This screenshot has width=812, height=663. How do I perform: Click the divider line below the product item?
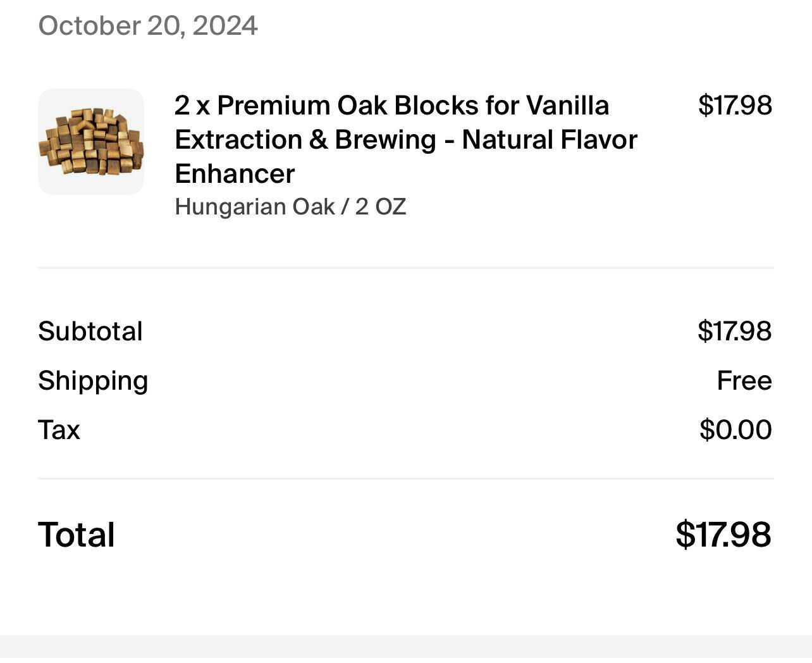[406, 268]
